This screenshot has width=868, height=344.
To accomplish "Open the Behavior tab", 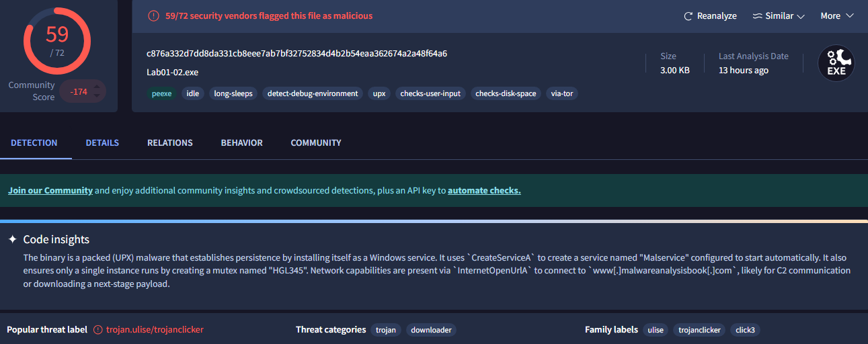I will coord(241,142).
